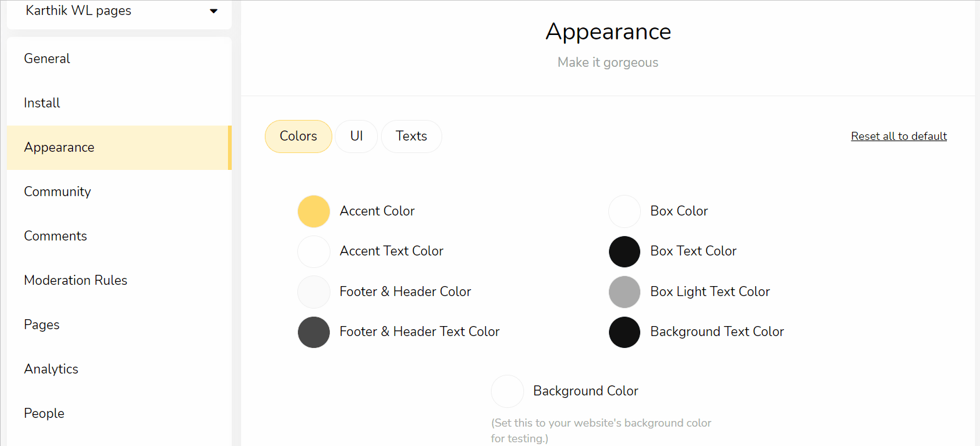Open the People section

(x=119, y=414)
